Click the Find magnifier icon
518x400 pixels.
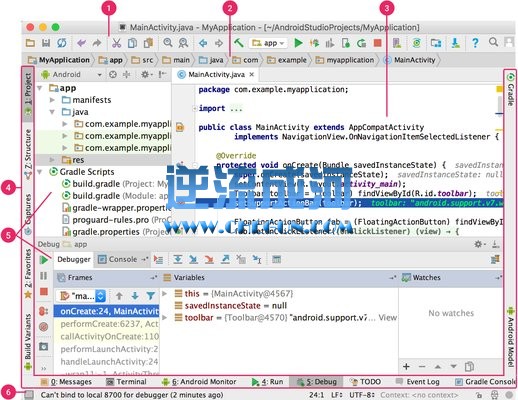(168, 43)
